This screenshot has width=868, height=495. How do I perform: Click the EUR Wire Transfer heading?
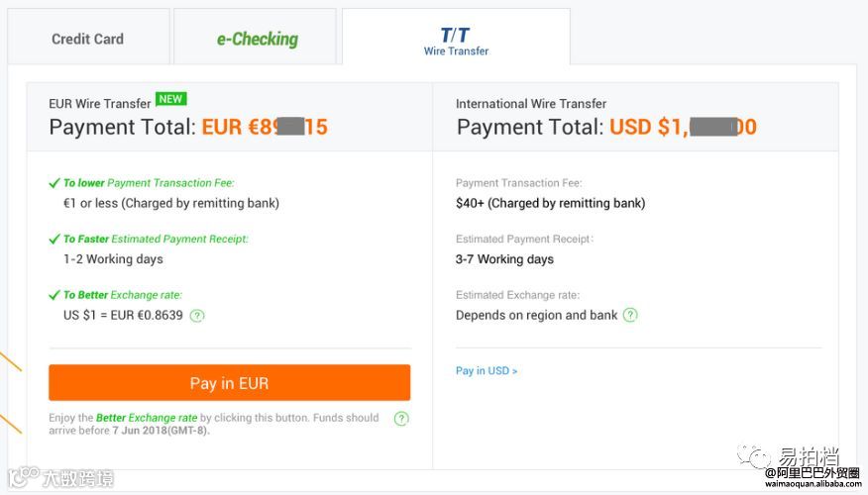(100, 103)
